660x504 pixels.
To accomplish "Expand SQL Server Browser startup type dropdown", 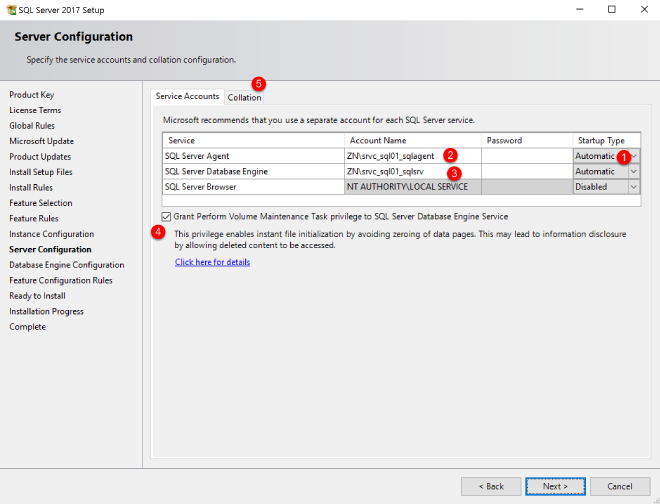I will 633,187.
